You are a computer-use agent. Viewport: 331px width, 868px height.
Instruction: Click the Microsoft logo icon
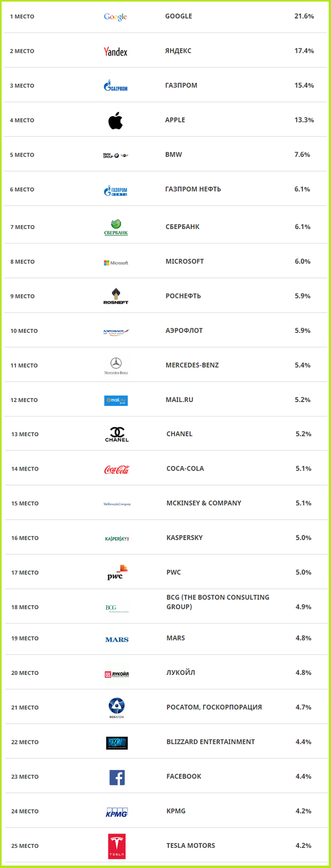point(116,262)
